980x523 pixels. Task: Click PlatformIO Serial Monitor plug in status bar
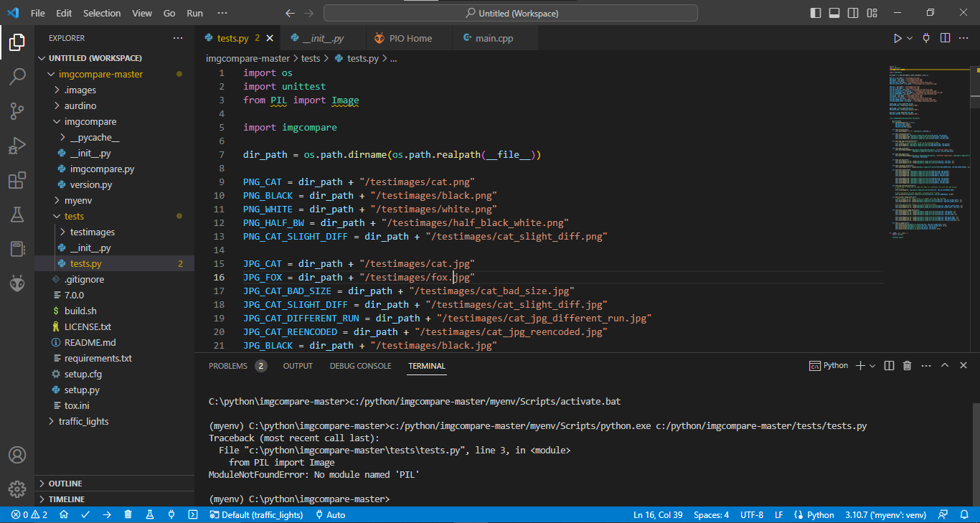171,514
